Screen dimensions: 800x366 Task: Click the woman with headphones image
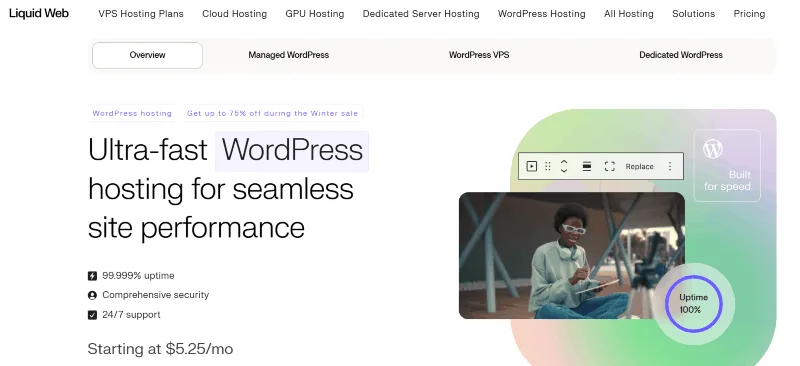click(571, 255)
